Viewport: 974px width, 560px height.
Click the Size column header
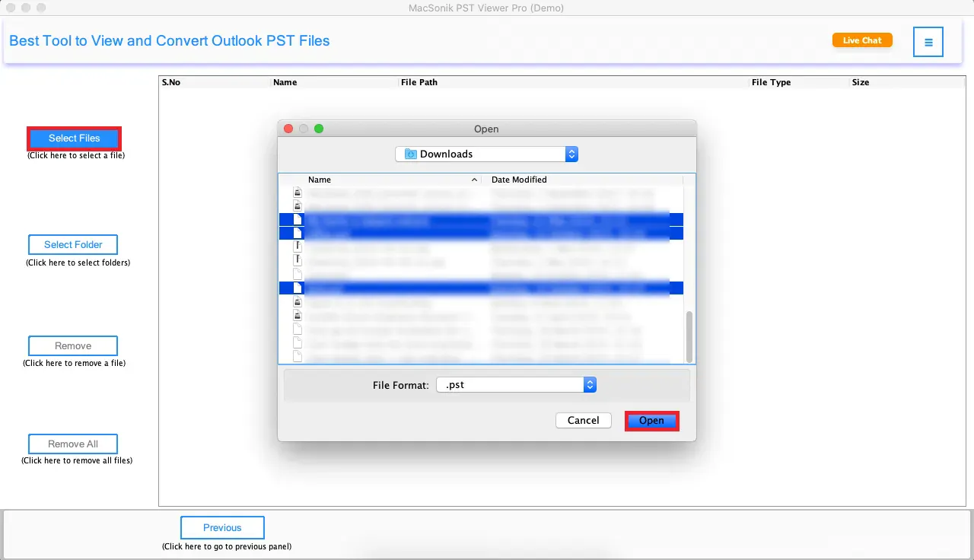[x=909, y=82]
